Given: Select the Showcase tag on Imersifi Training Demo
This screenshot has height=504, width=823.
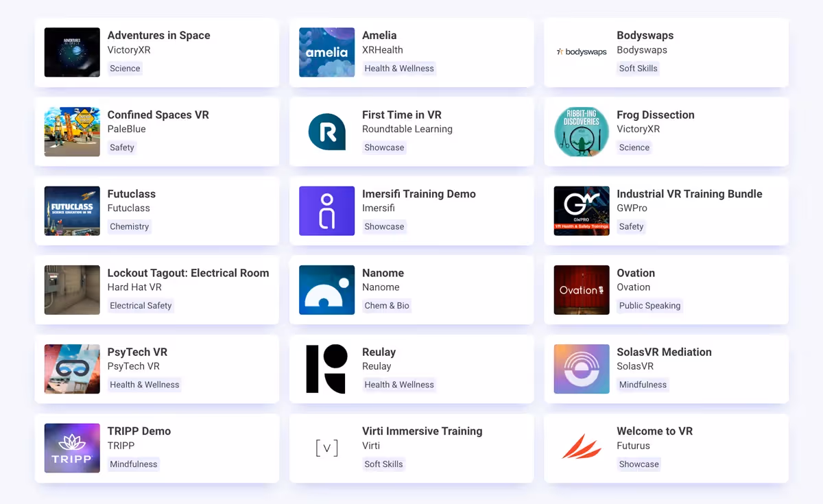Looking at the screenshot, I should pos(384,226).
